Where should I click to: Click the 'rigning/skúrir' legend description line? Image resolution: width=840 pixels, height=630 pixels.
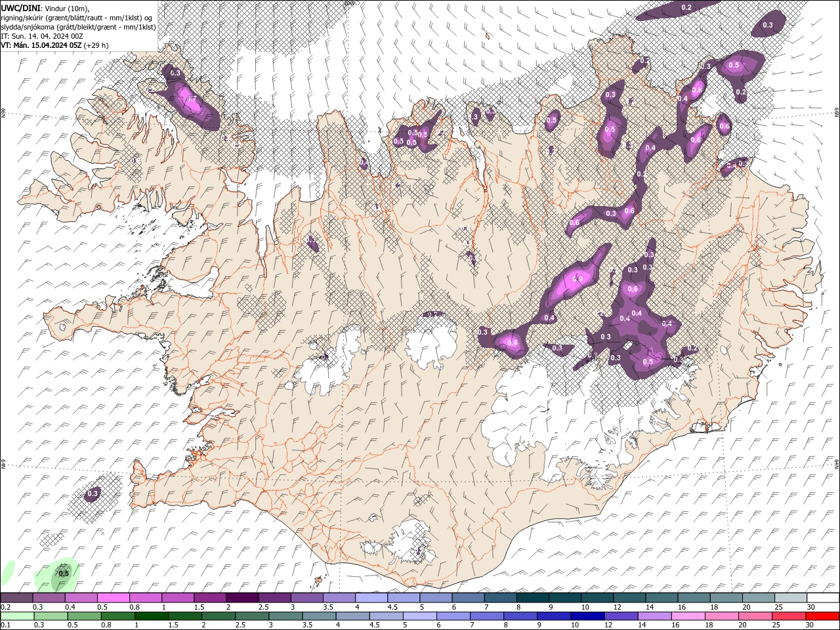pos(77,18)
